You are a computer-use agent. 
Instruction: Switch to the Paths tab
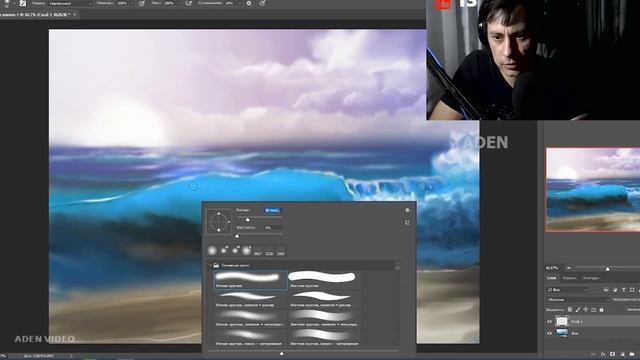(591, 278)
